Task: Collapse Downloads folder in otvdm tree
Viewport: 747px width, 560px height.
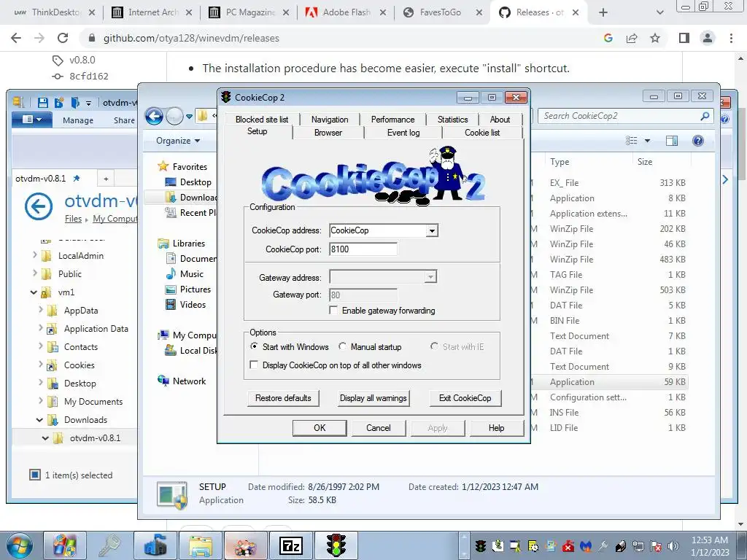Action: (x=39, y=420)
